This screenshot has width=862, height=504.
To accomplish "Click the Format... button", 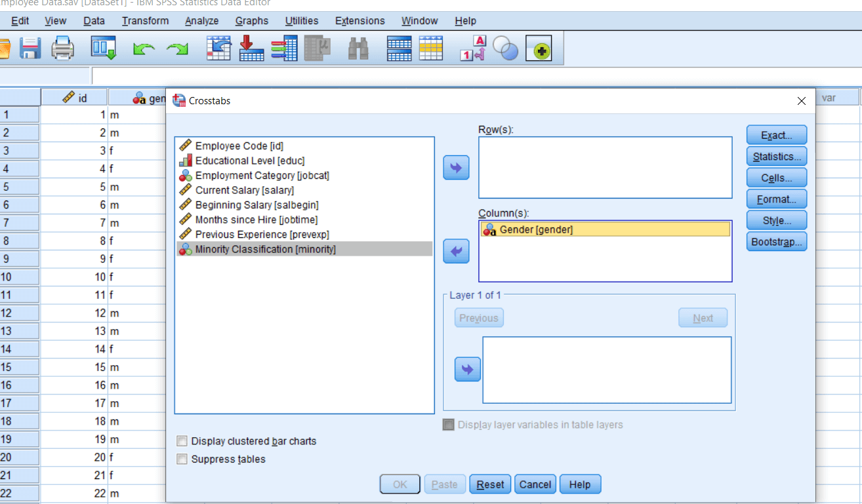I will [777, 199].
